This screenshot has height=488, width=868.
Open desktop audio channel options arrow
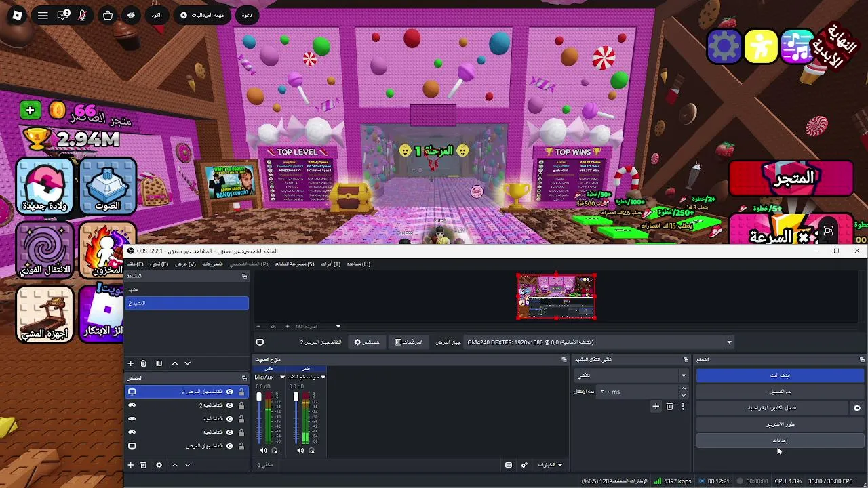[x=323, y=377]
